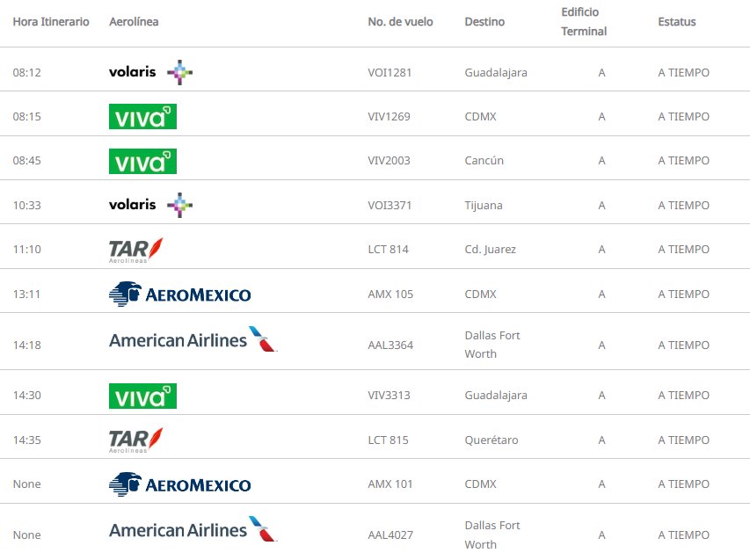Click the American Airlines logo for AAL4027

coord(193,529)
